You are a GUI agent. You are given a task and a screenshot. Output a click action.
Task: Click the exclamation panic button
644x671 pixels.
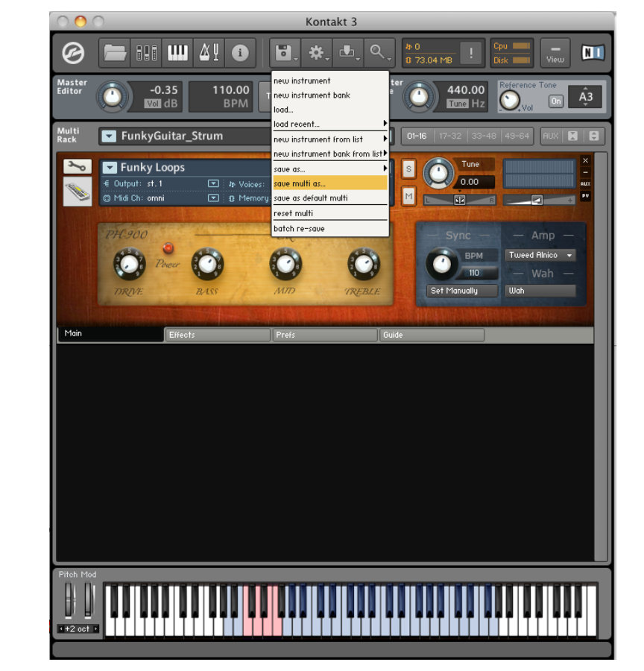[471, 53]
